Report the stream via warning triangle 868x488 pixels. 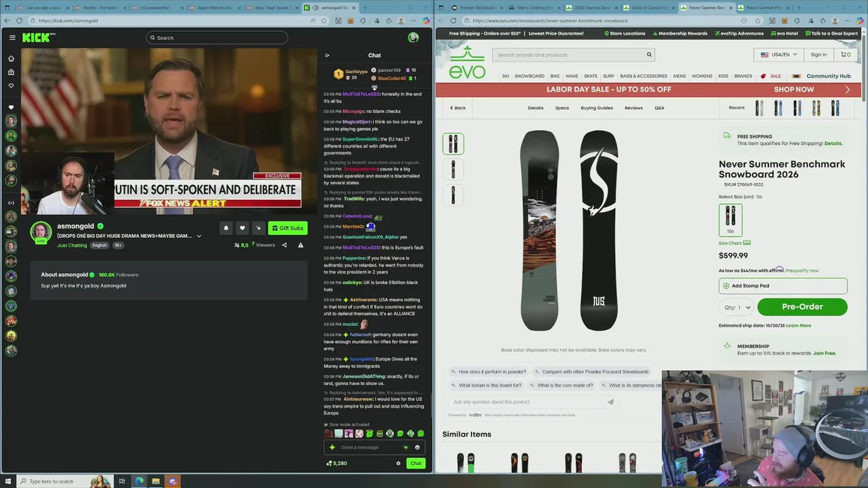click(x=300, y=245)
